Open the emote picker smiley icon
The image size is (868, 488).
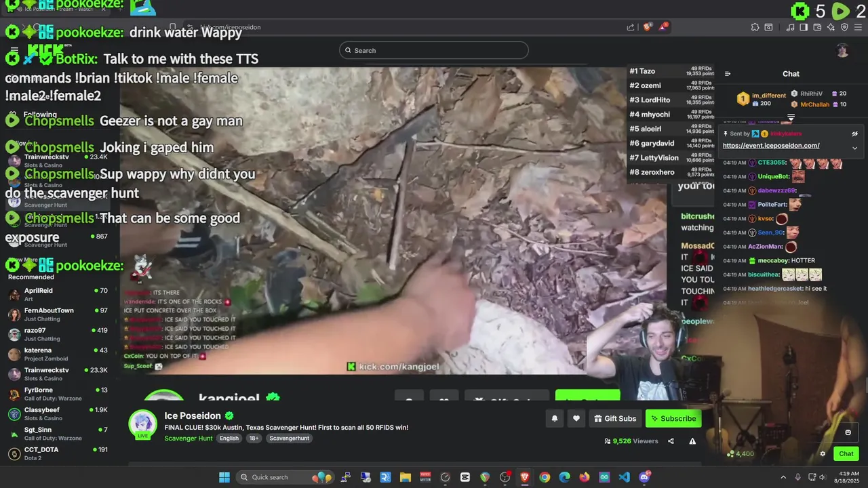click(848, 432)
